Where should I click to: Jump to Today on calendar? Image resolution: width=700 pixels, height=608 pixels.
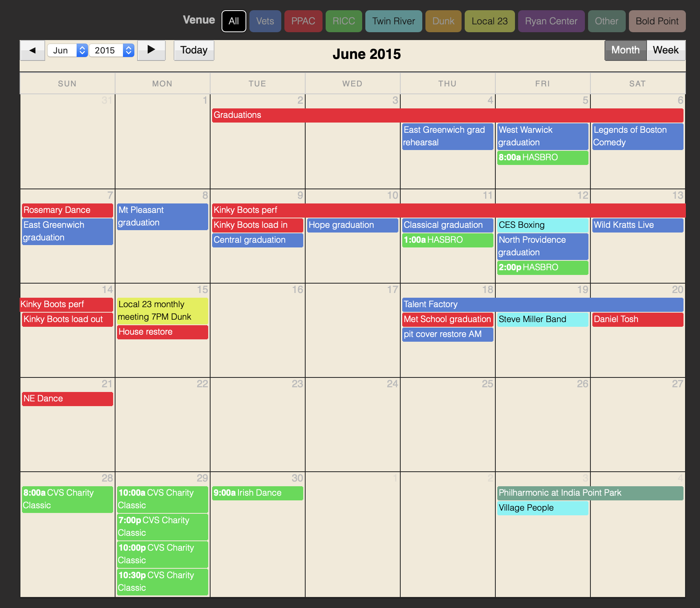194,50
